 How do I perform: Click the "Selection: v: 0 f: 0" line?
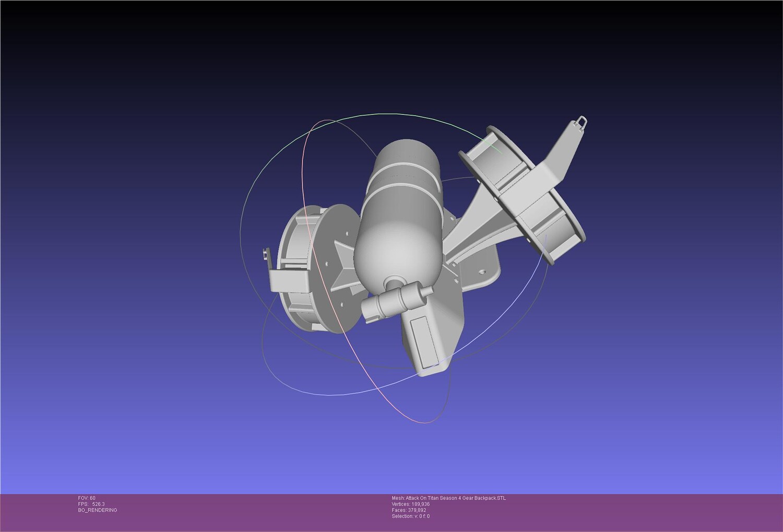411,516
